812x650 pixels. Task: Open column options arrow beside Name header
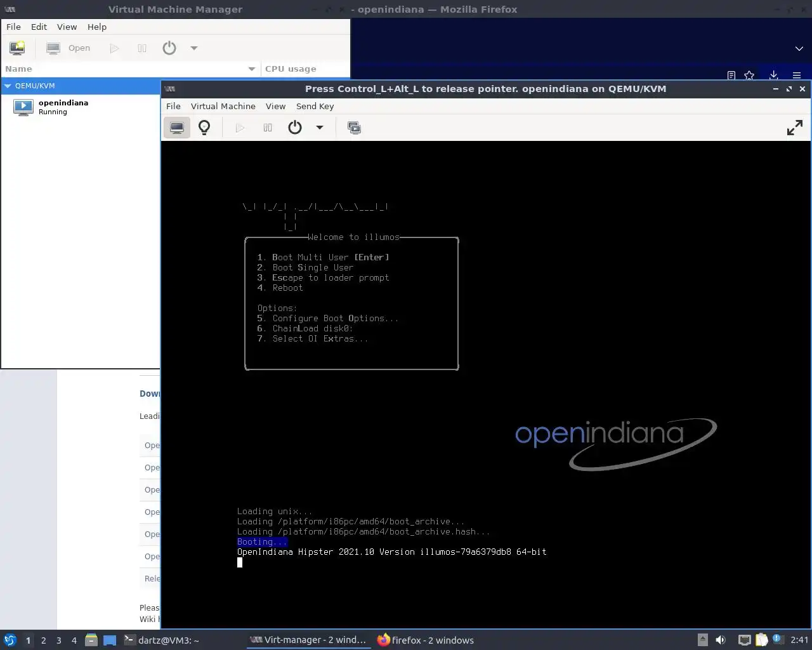[252, 69]
